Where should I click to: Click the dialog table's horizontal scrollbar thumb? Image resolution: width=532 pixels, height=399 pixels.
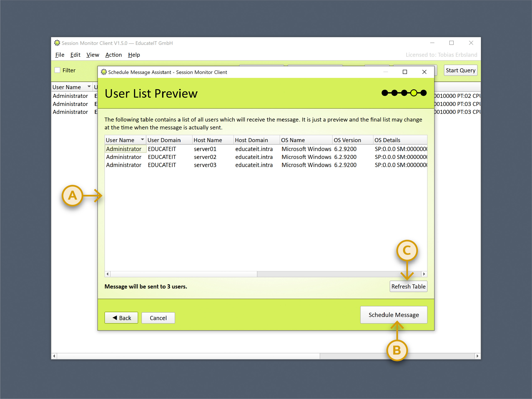183,274
